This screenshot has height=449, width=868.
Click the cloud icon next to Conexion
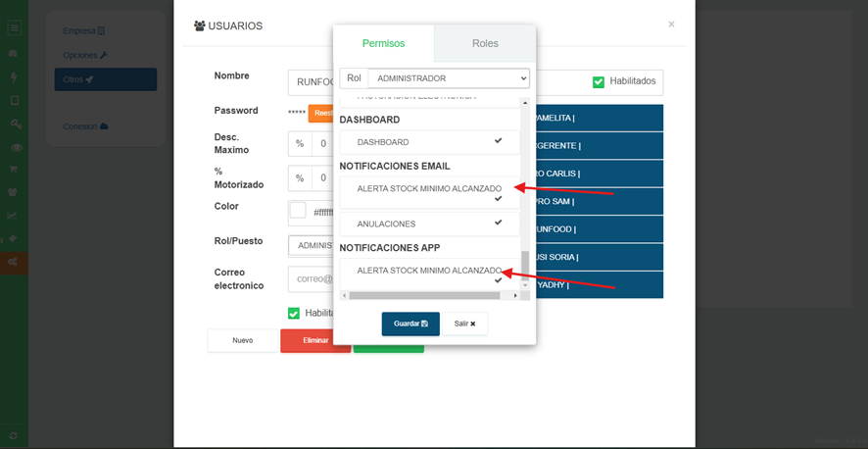pos(104,126)
